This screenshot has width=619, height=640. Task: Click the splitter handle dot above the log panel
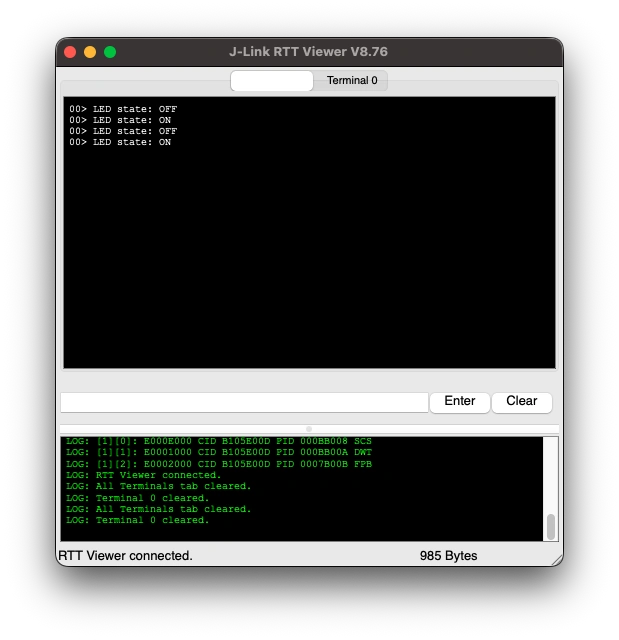[309, 429]
